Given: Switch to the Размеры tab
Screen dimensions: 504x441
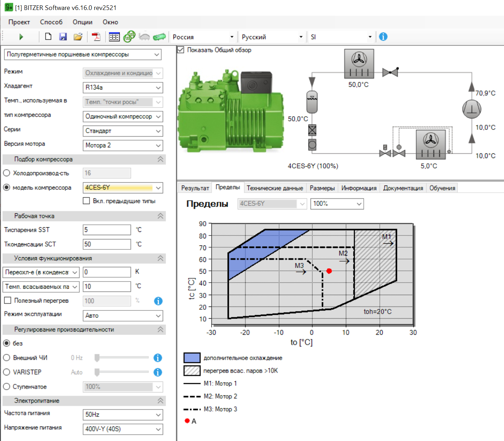Looking at the screenshot, I should (x=322, y=188).
